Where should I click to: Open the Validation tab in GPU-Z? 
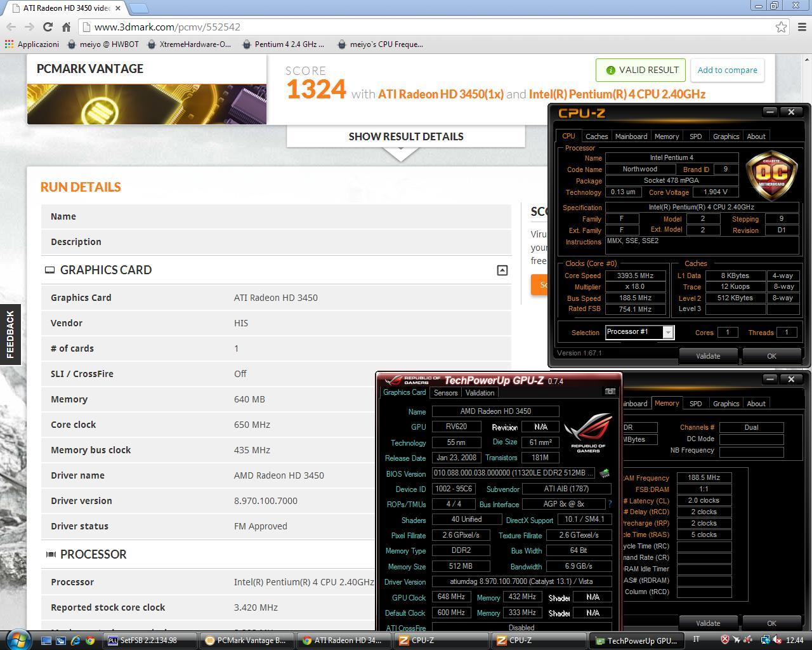(x=480, y=393)
